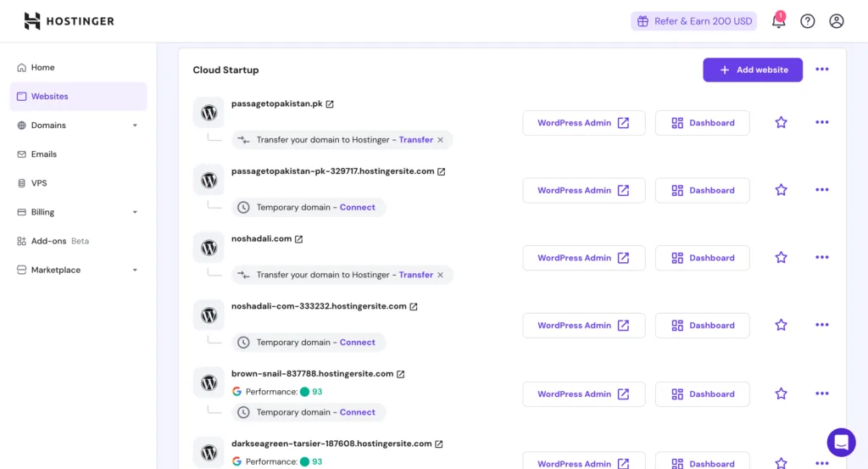The width and height of the screenshot is (868, 469).
Task: Open the user profile icon
Action: [836, 21]
